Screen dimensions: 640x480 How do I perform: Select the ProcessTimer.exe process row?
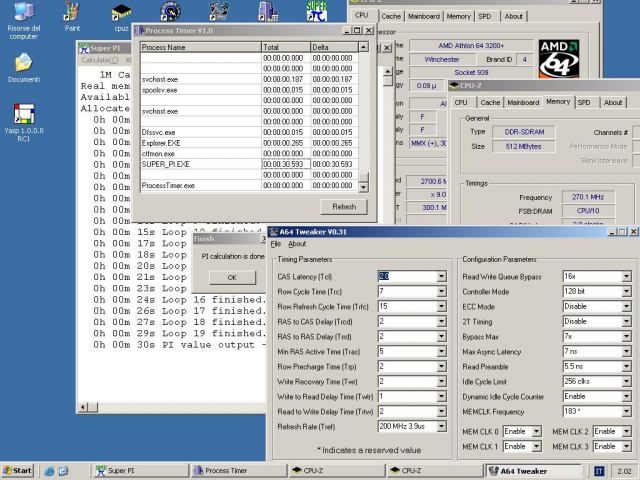tap(249, 185)
